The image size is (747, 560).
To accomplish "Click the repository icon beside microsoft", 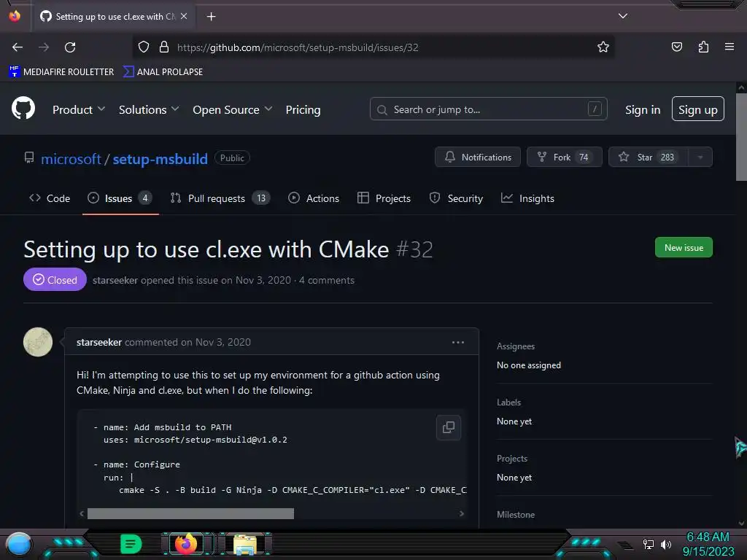I will [29, 157].
